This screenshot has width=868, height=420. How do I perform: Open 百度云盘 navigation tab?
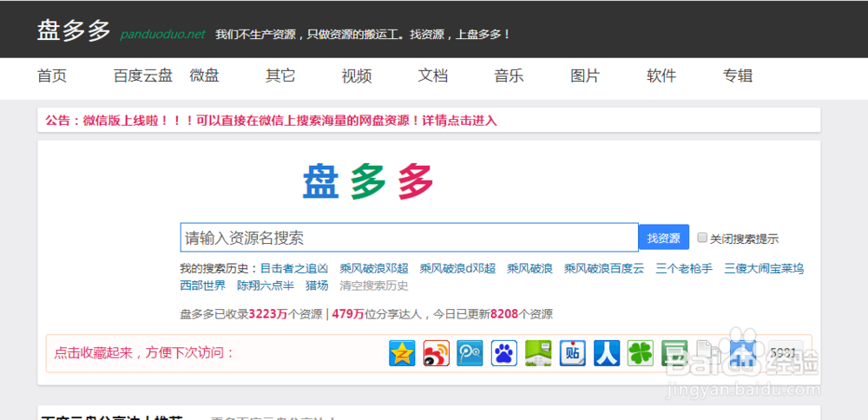(x=143, y=75)
